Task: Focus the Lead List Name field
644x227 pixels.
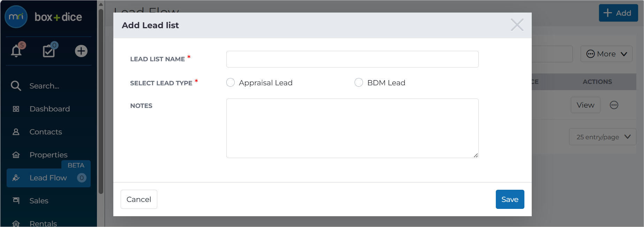Action: click(x=352, y=59)
